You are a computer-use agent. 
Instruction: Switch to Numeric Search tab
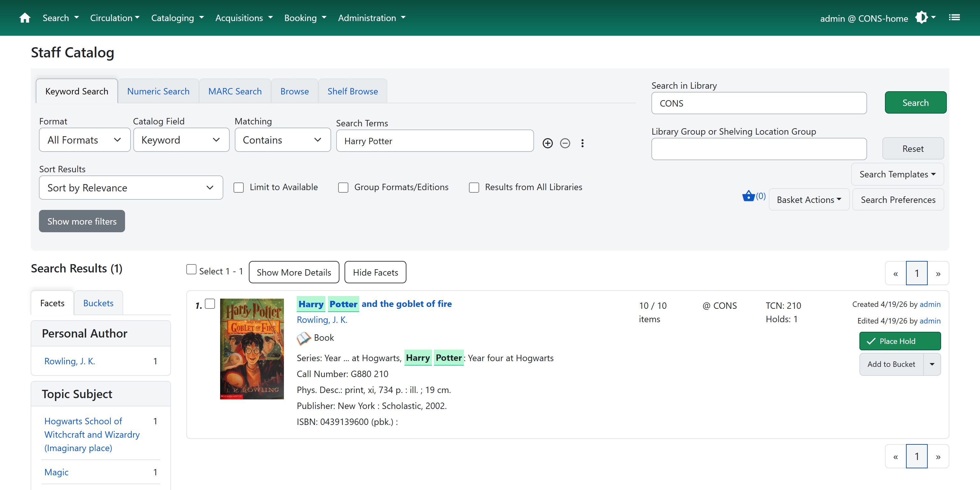(158, 91)
